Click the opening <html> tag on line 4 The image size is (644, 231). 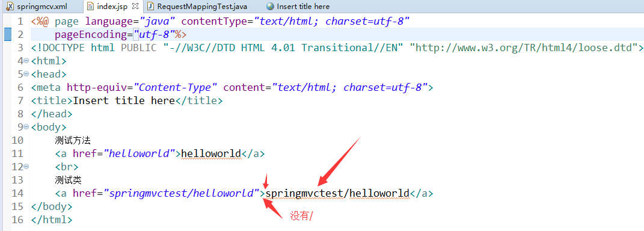tap(49, 61)
